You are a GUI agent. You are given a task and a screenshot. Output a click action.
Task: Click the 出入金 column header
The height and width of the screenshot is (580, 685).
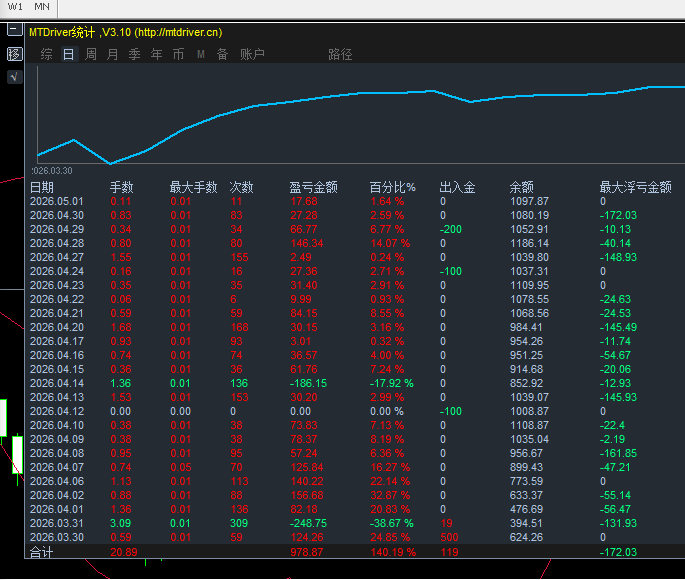click(x=457, y=187)
